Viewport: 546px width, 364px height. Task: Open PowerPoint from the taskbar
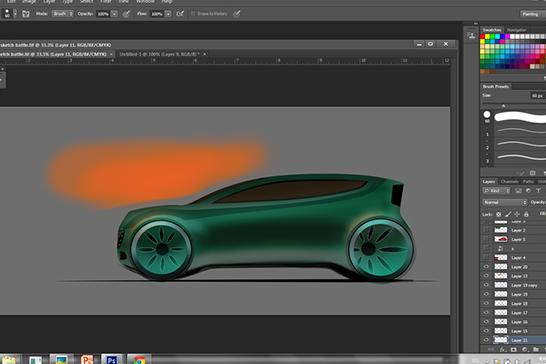tap(87, 359)
